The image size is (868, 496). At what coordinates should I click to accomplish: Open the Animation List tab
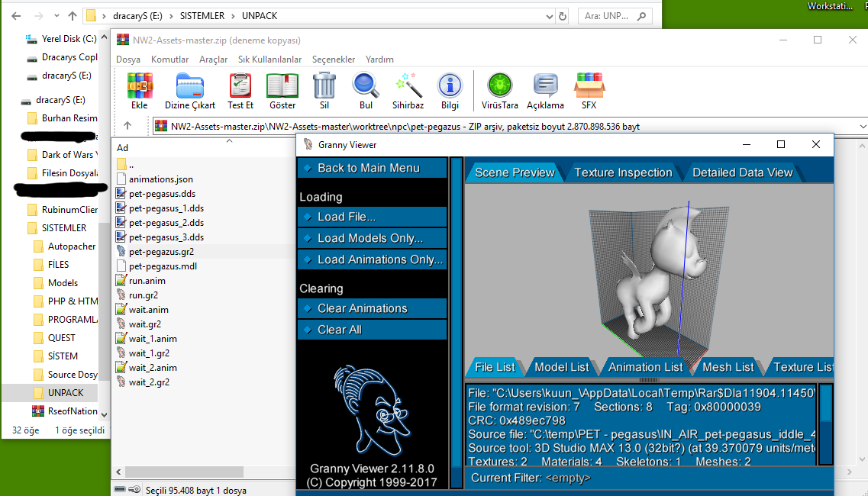tap(645, 367)
